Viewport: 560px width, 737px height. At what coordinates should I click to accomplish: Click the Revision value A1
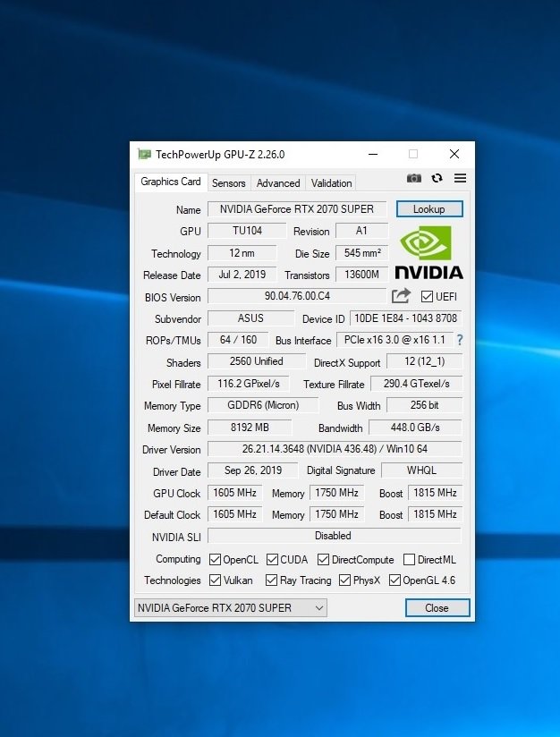click(361, 231)
